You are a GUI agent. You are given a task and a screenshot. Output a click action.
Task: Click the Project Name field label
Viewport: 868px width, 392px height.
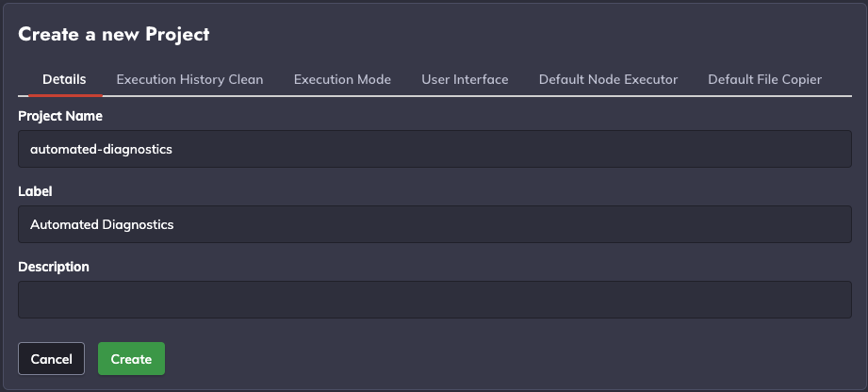tap(60, 116)
